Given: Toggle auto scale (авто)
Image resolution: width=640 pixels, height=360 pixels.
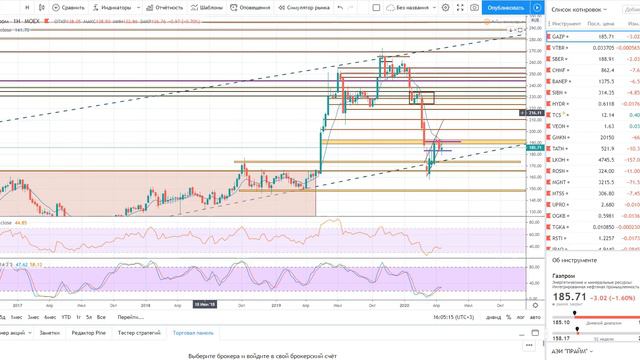Looking at the screenshot, I should tap(535, 317).
